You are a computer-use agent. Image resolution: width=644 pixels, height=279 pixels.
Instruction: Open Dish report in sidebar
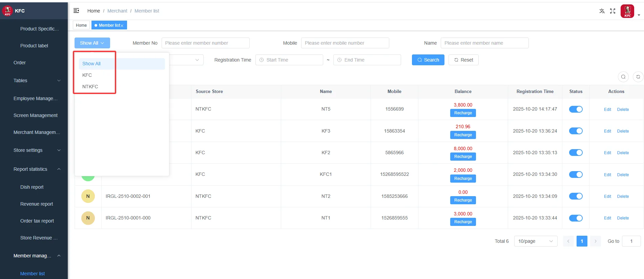point(32,187)
